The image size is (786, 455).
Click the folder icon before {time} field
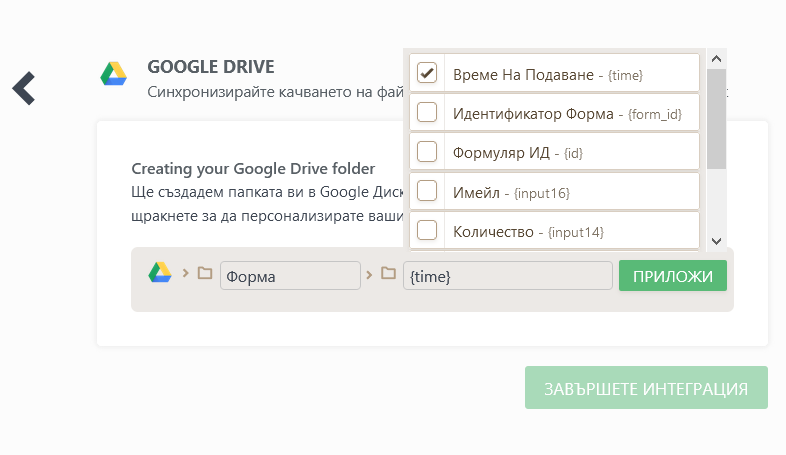tap(389, 273)
